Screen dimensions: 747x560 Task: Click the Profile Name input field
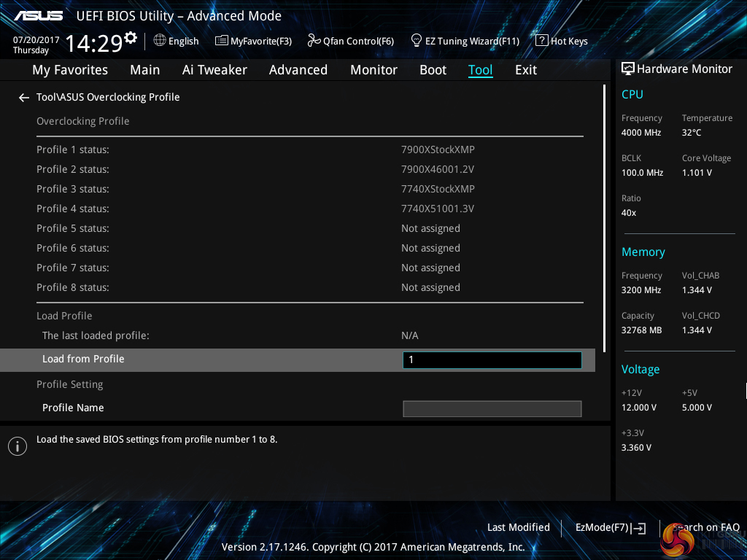(492, 408)
